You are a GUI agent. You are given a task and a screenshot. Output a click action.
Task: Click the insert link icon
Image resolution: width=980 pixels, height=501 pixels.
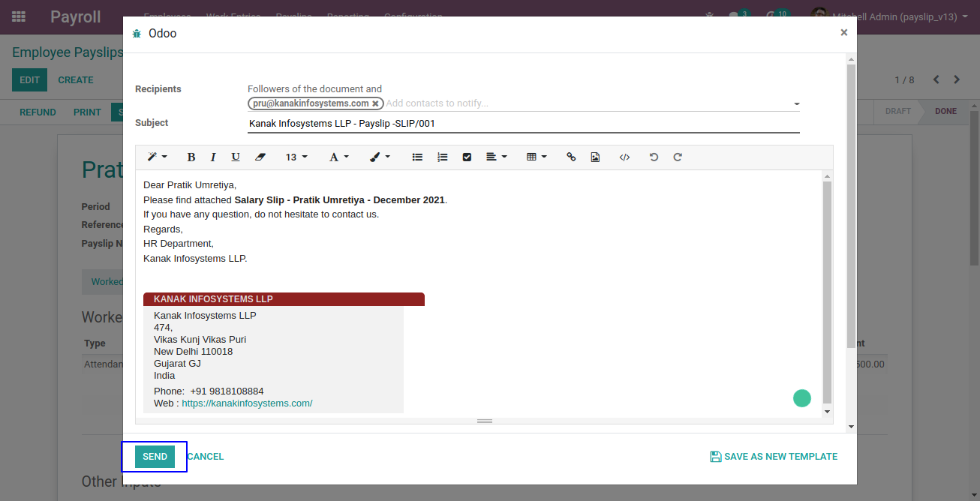click(x=571, y=157)
